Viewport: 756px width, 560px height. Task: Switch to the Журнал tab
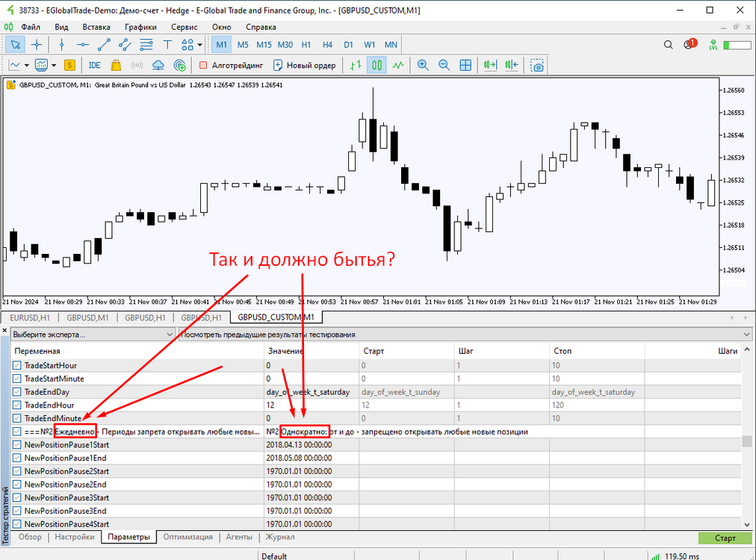tap(279, 537)
